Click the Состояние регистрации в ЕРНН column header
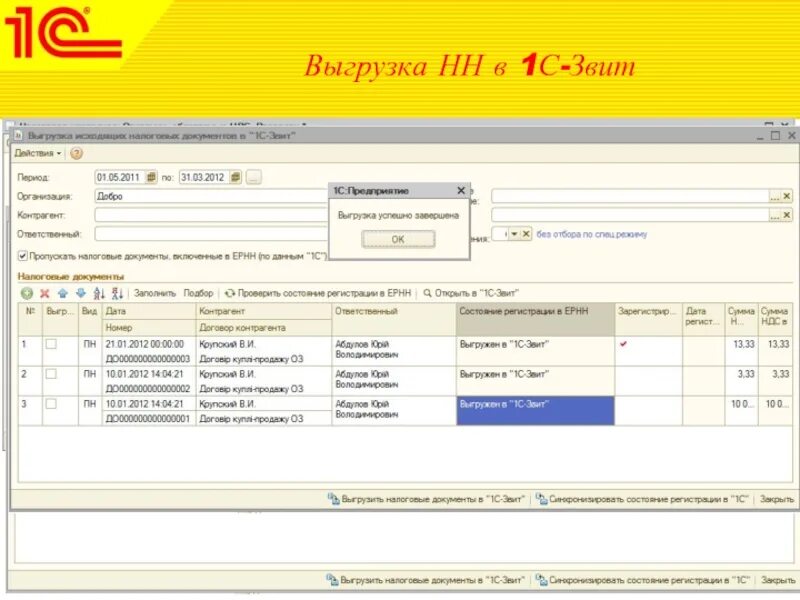 [x=535, y=319]
